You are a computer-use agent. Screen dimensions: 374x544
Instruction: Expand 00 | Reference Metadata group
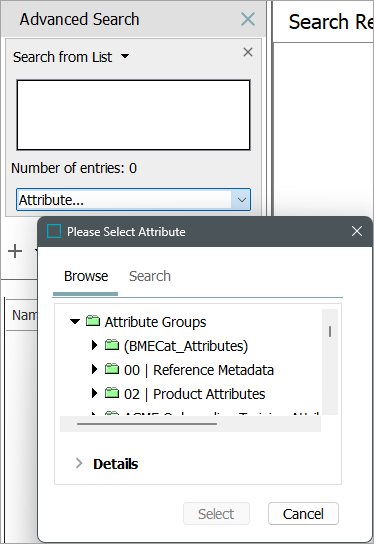(94, 369)
